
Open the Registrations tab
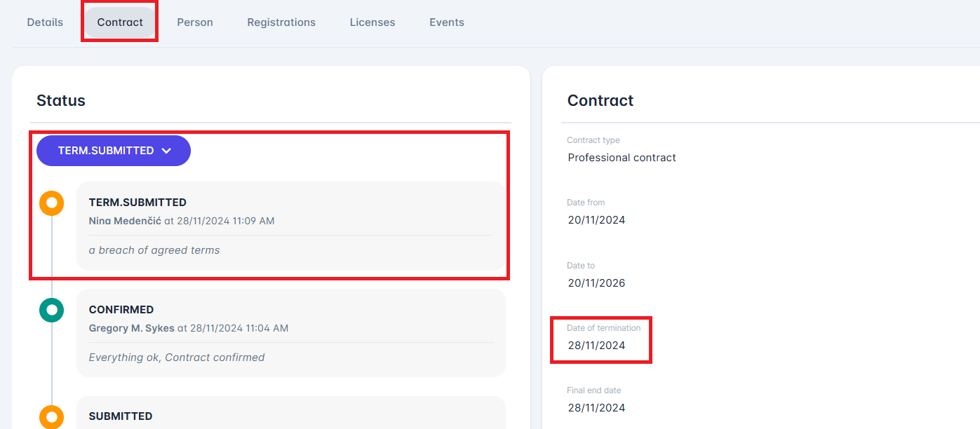coord(281,22)
